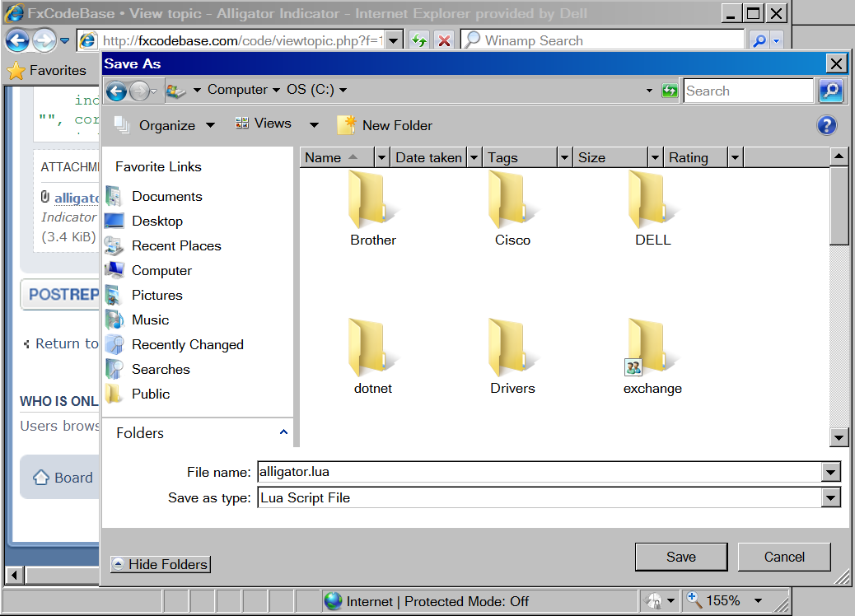
Task: Open the Date taken column dropdown
Action: [x=474, y=157]
